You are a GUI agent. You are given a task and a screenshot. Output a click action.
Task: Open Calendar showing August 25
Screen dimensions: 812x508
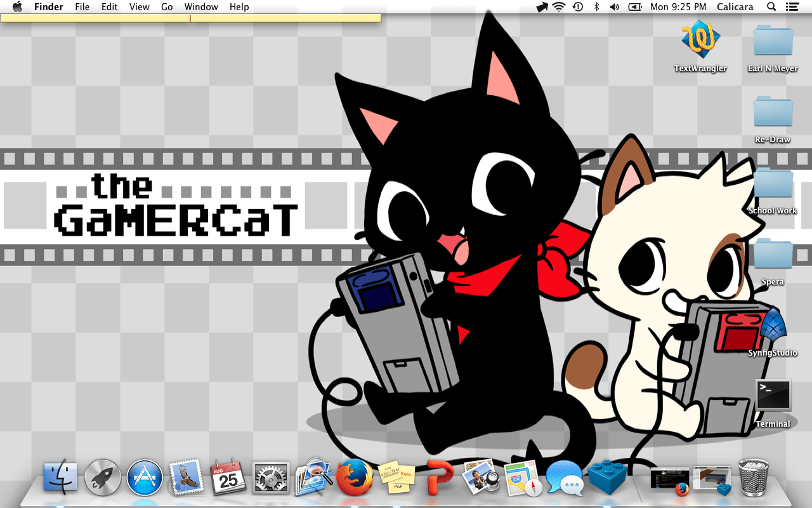228,478
